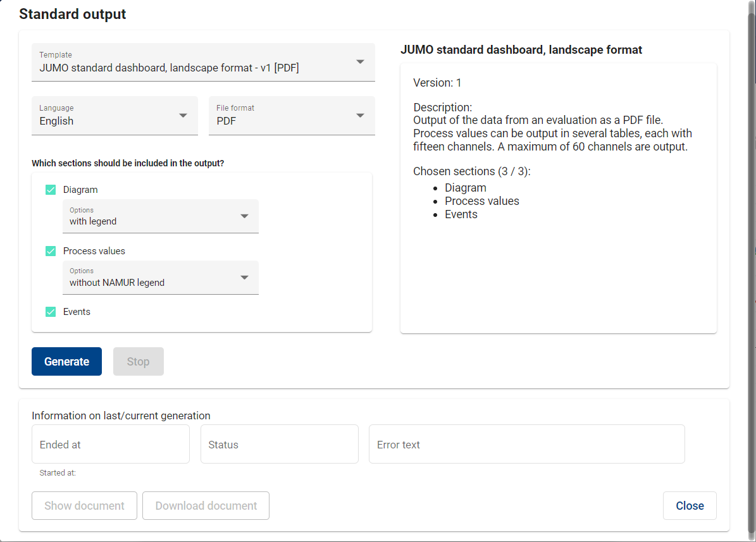Click the vertical scrollbar on the right edge
Image resolution: width=756 pixels, height=542 pixels.
click(751, 190)
